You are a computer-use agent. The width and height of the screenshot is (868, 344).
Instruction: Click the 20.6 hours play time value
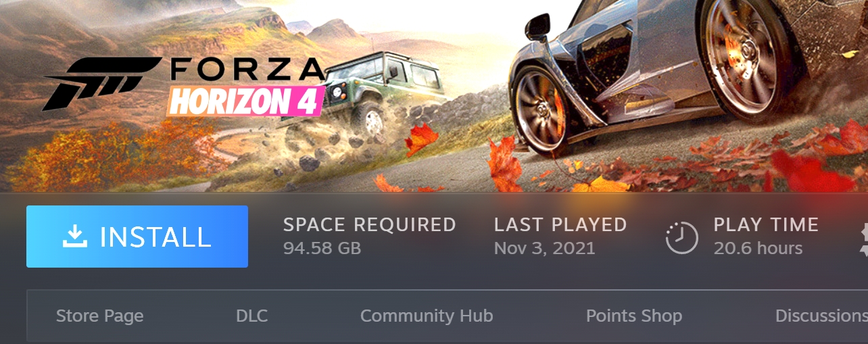(x=758, y=248)
